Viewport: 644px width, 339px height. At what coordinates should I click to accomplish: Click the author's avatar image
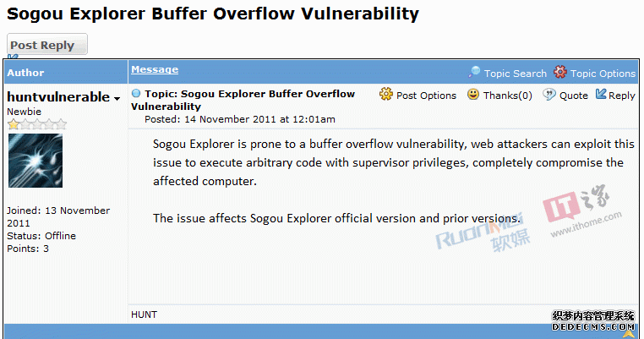pyautogui.click(x=35, y=161)
